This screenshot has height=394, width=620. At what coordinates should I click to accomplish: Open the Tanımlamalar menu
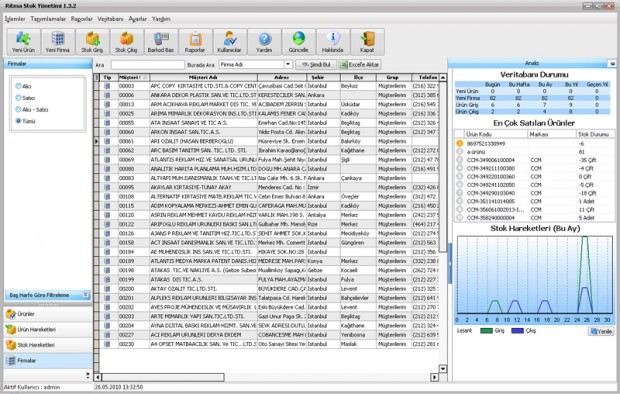point(48,19)
